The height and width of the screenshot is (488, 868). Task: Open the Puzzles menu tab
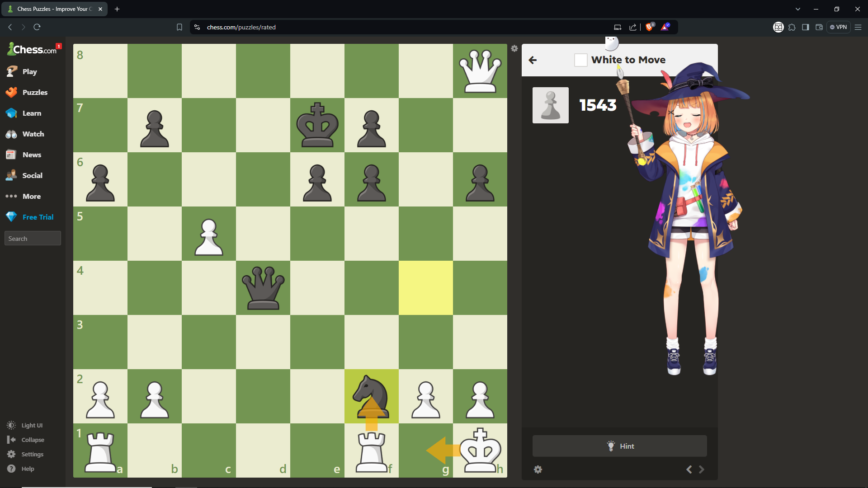33,92
